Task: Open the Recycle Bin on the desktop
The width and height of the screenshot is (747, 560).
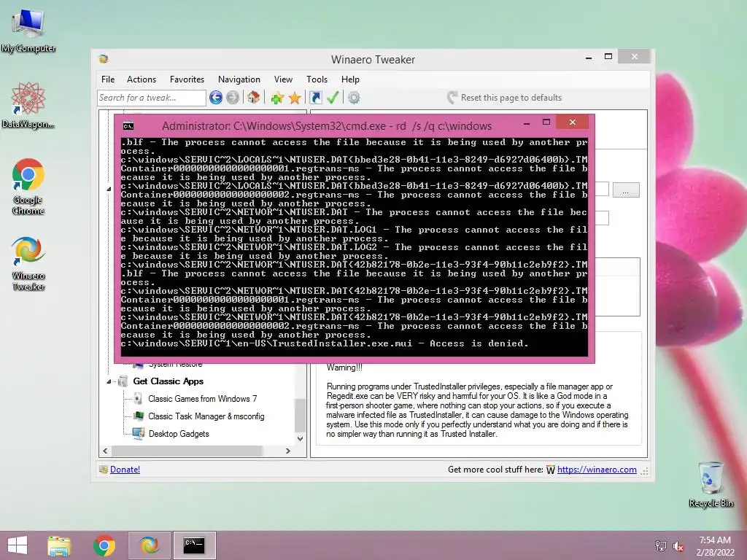Action: (x=711, y=484)
